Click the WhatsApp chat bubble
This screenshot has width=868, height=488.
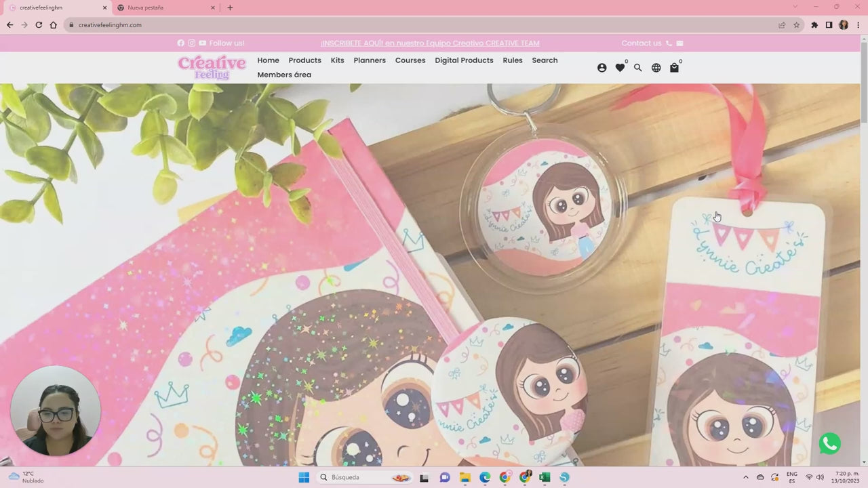tap(829, 443)
